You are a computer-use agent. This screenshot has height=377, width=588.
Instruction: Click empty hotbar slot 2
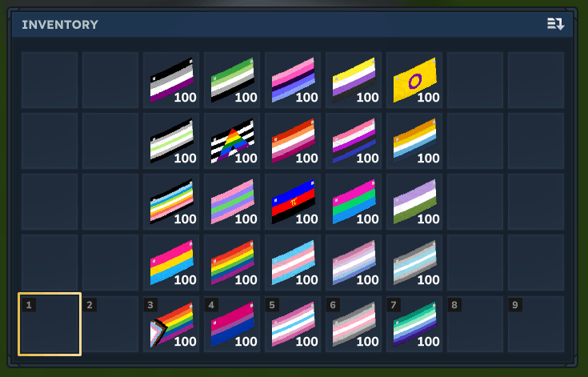click(x=110, y=324)
